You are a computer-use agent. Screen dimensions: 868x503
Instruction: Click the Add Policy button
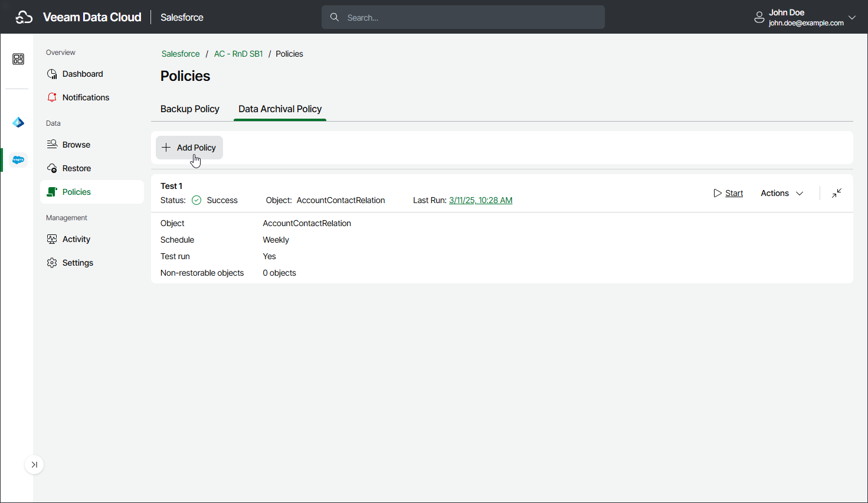click(189, 148)
